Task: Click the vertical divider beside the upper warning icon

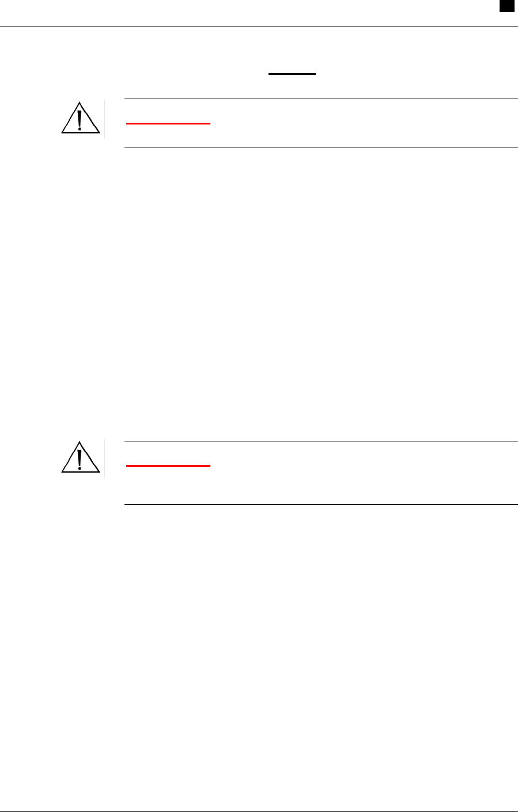Action: click(x=104, y=119)
